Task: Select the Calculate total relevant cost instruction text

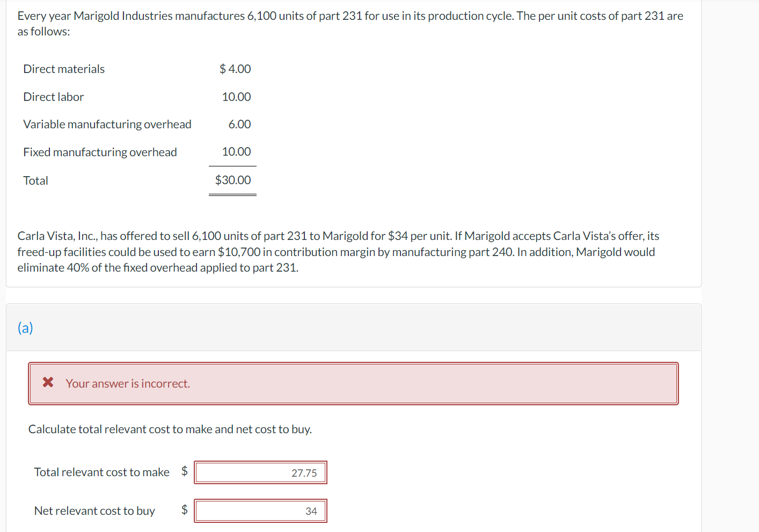Action: click(x=170, y=429)
